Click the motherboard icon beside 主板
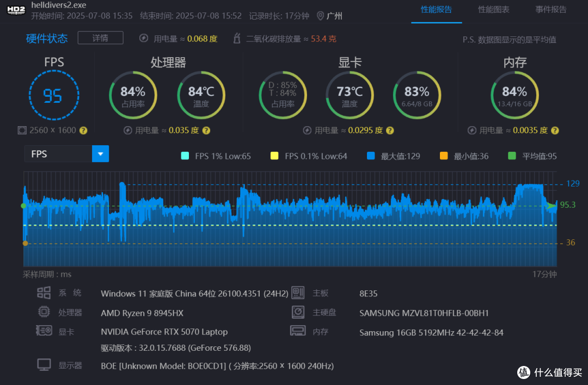 298,293
